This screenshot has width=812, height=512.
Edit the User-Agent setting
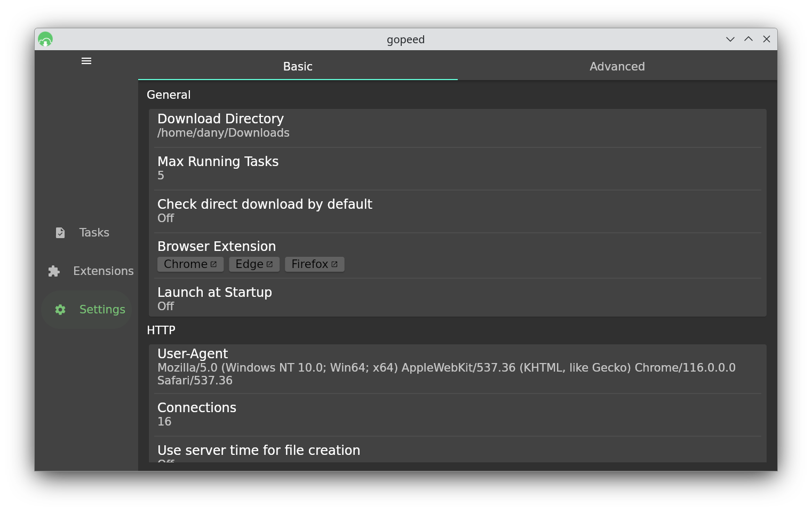(458, 368)
